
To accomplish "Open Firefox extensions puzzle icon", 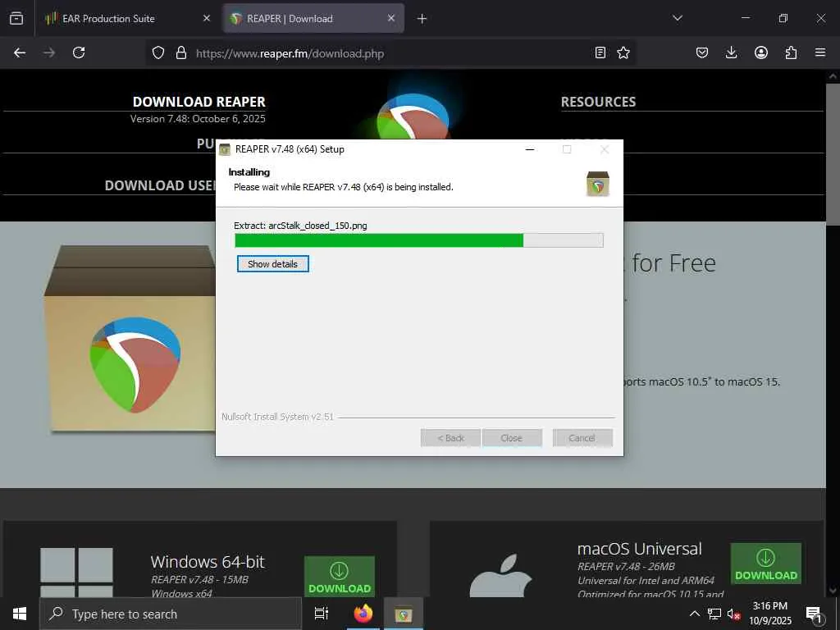I will (791, 52).
